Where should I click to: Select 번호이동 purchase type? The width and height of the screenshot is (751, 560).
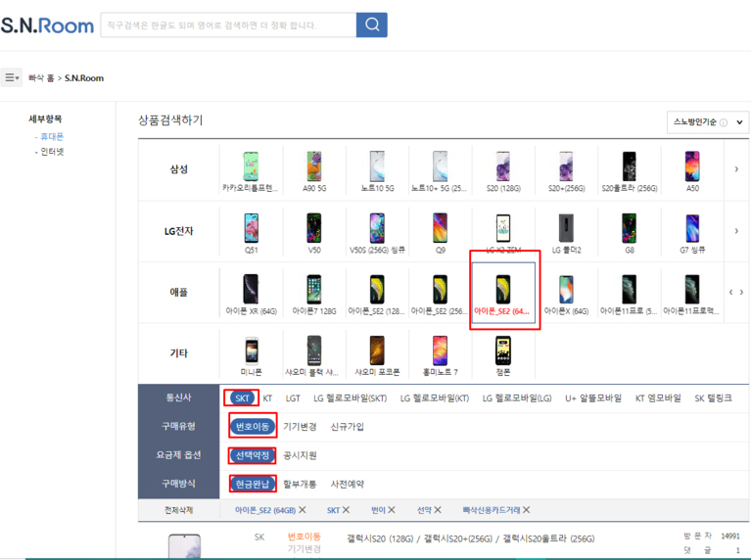point(253,426)
